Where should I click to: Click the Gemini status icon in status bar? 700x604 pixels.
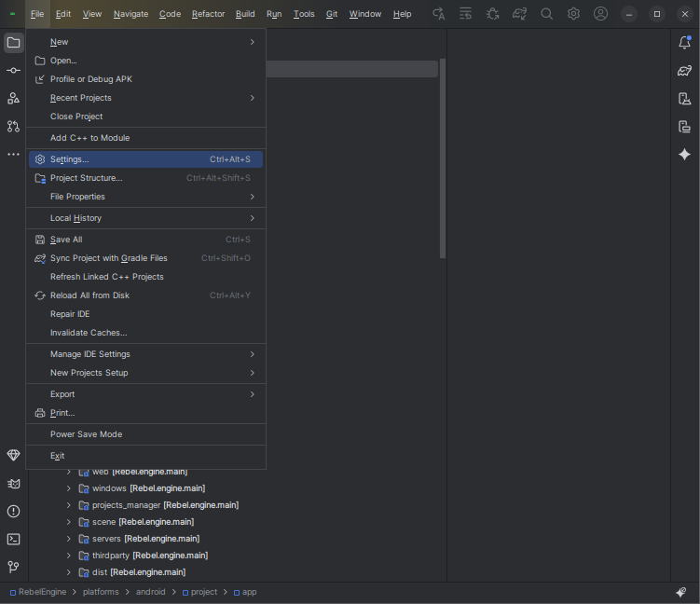pyautogui.click(x=681, y=592)
